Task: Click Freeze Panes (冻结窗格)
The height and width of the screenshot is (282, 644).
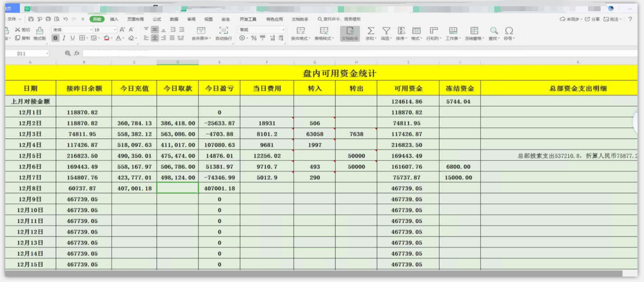Action: 474,34
